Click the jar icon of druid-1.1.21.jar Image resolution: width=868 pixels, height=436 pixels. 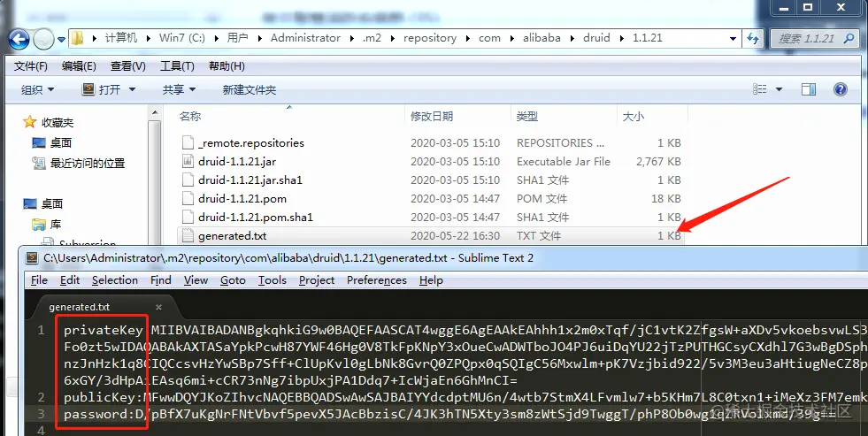pyautogui.click(x=188, y=162)
